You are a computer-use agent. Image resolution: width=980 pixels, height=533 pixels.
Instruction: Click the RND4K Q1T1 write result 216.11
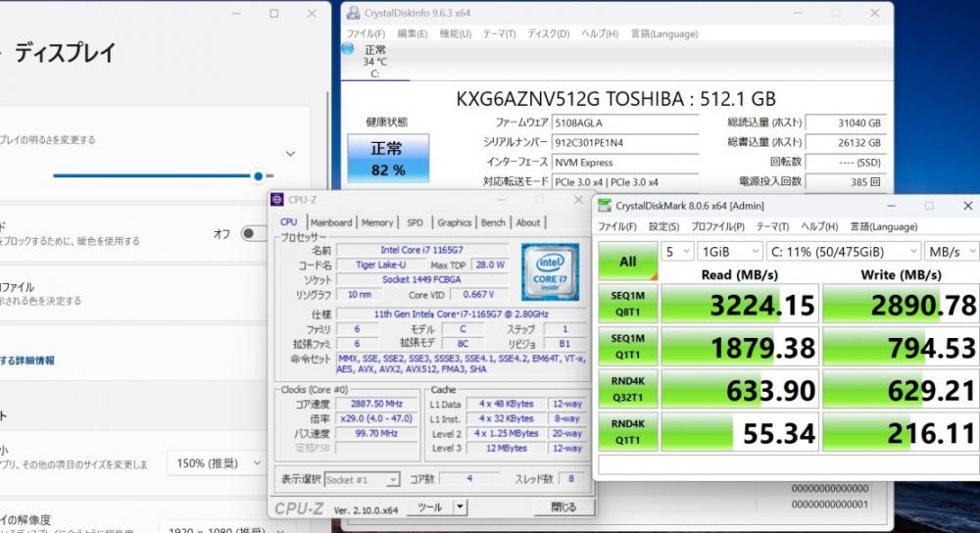[901, 432]
